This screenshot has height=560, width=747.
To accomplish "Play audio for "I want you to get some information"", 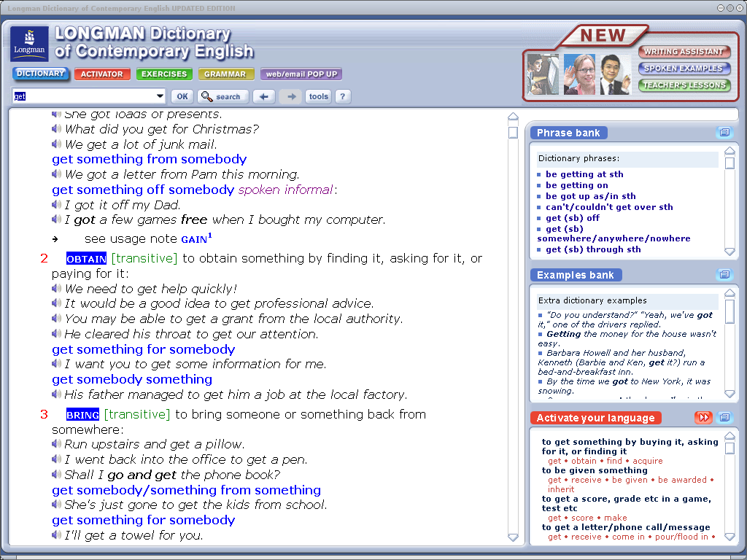I will tap(56, 363).
